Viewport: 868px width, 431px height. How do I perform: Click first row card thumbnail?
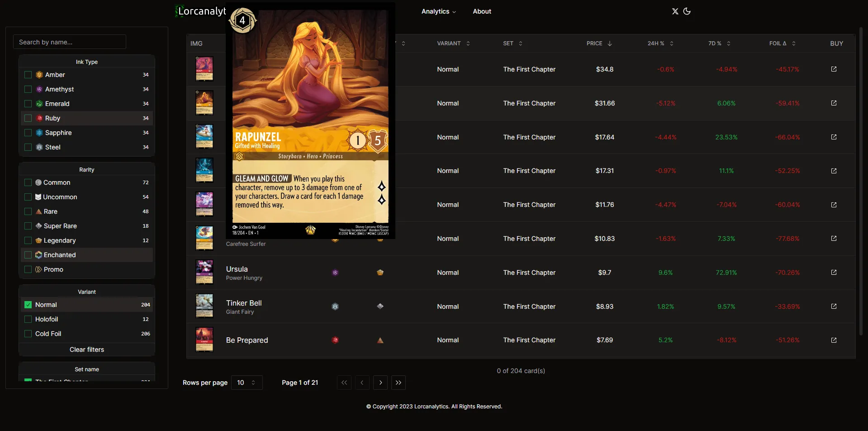(204, 69)
